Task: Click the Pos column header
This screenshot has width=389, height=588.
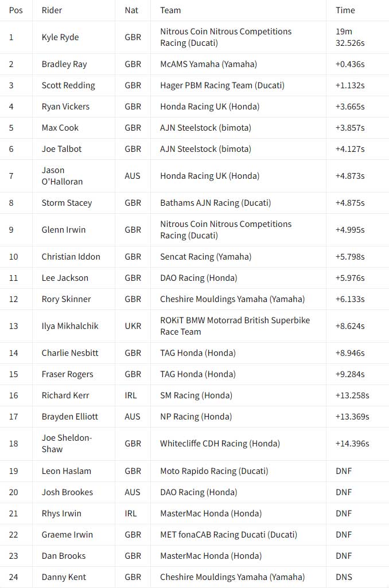Action: pyautogui.click(x=15, y=10)
